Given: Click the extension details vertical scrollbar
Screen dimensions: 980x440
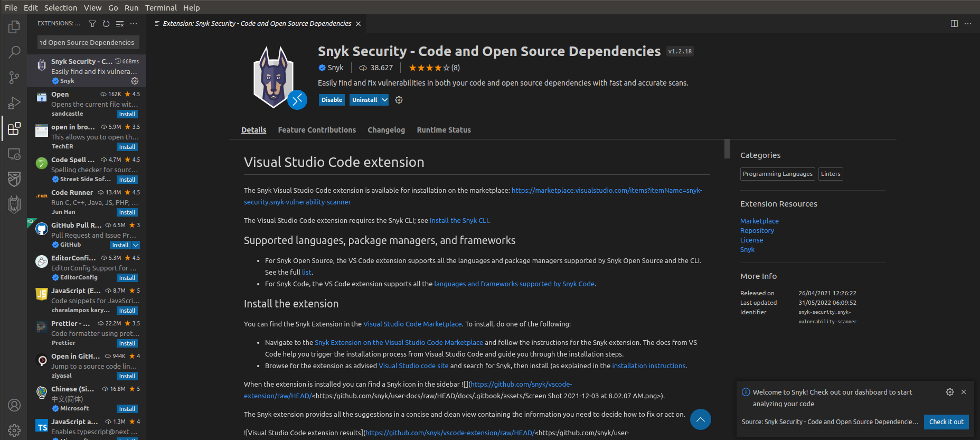Looking at the screenshot, I should [727, 148].
